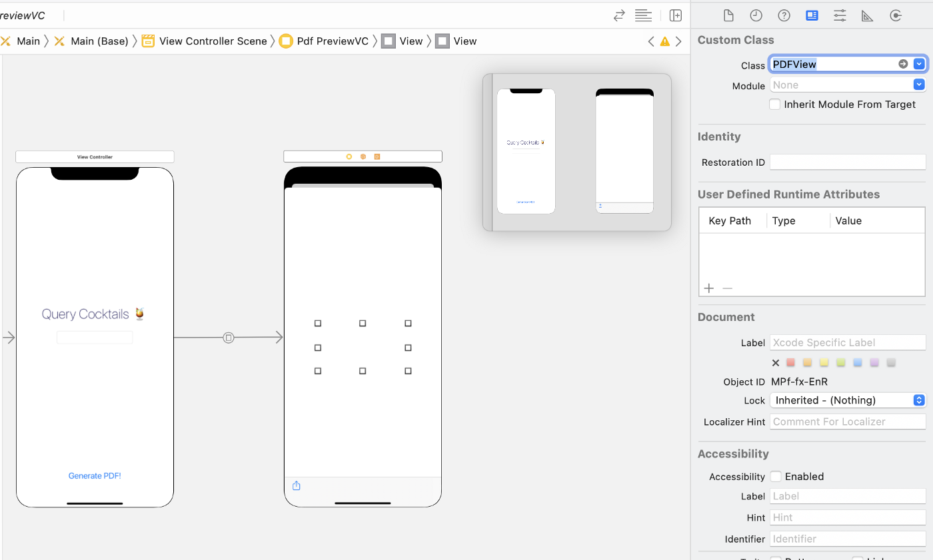933x560 pixels.
Task: Click the yellow warning triangle icon
Action: 664,41
